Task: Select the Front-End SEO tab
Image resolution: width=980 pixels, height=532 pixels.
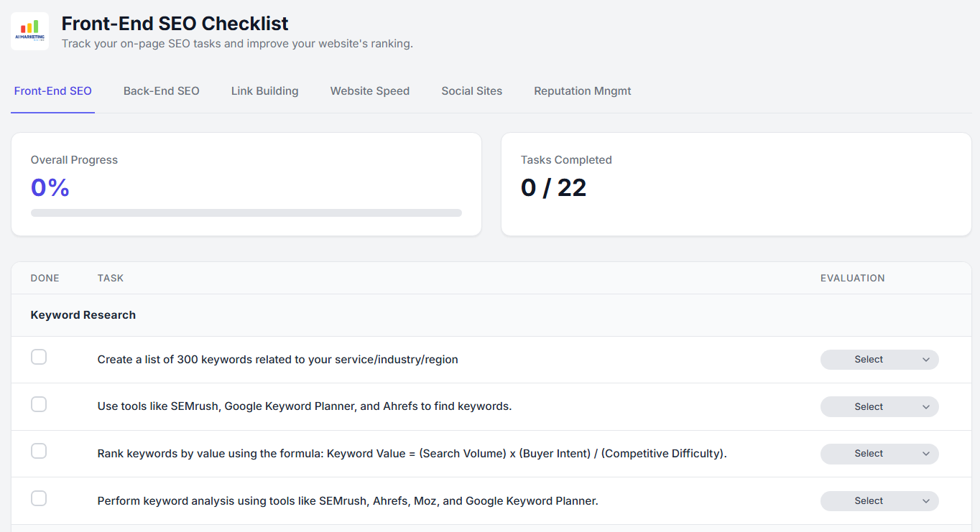Action: tap(52, 91)
